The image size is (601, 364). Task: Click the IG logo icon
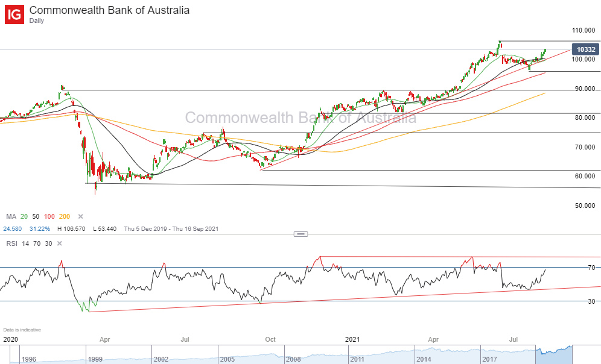[x=14, y=14]
